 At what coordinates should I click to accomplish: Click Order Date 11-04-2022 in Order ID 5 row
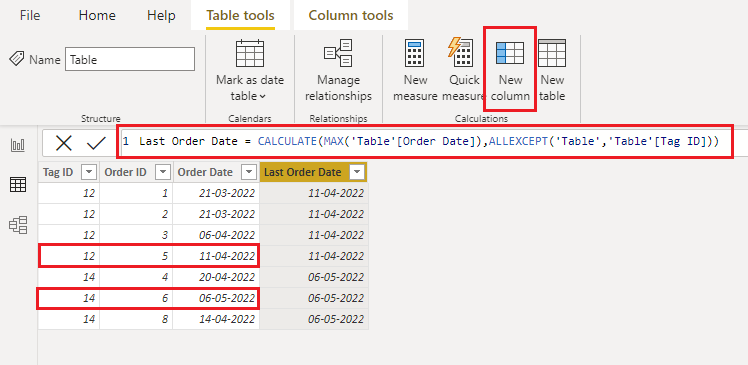pyautogui.click(x=216, y=256)
